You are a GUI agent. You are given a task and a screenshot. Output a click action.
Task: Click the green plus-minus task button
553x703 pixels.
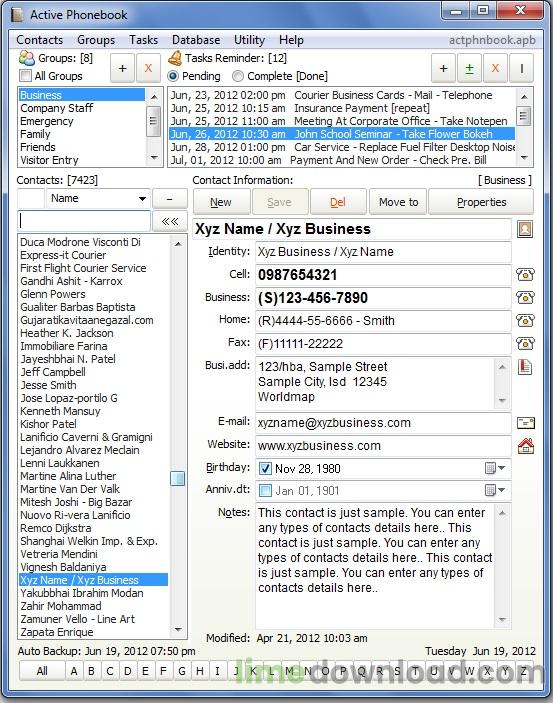[470, 69]
